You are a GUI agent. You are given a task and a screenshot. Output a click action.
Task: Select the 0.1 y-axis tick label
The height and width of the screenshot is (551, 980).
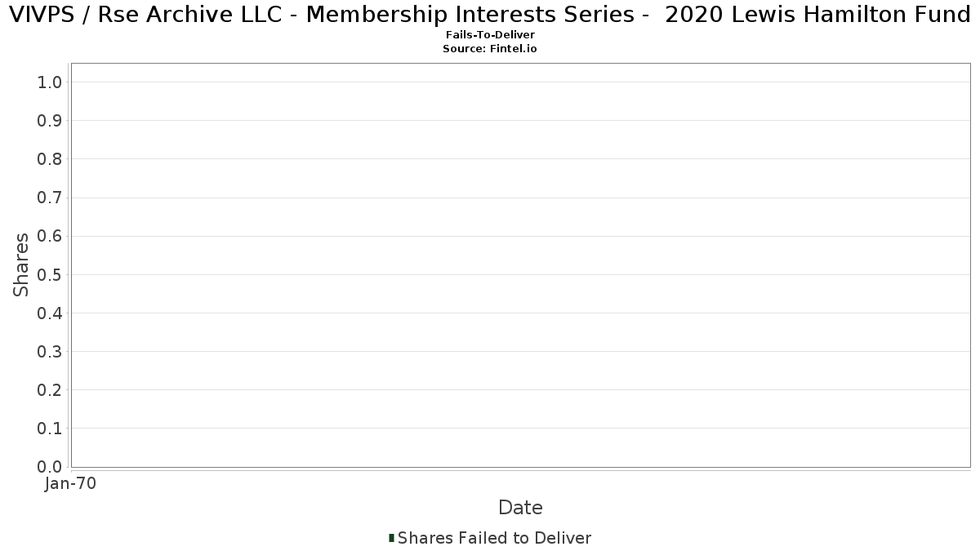pyautogui.click(x=50, y=429)
